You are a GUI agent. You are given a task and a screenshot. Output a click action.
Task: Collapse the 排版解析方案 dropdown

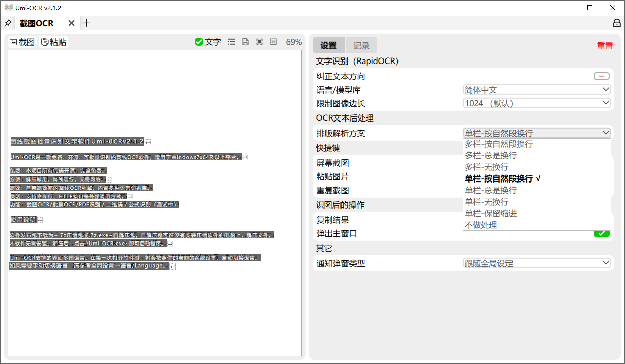click(537, 133)
